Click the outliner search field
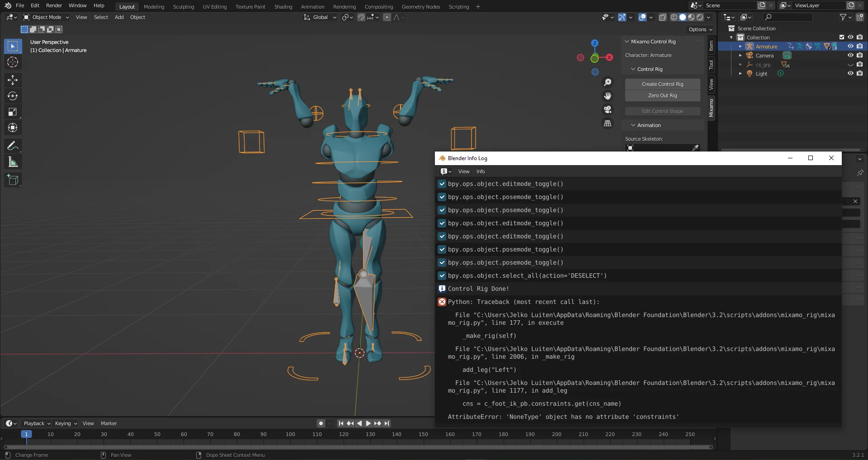Viewport: 868px width, 460px height. tap(788, 17)
